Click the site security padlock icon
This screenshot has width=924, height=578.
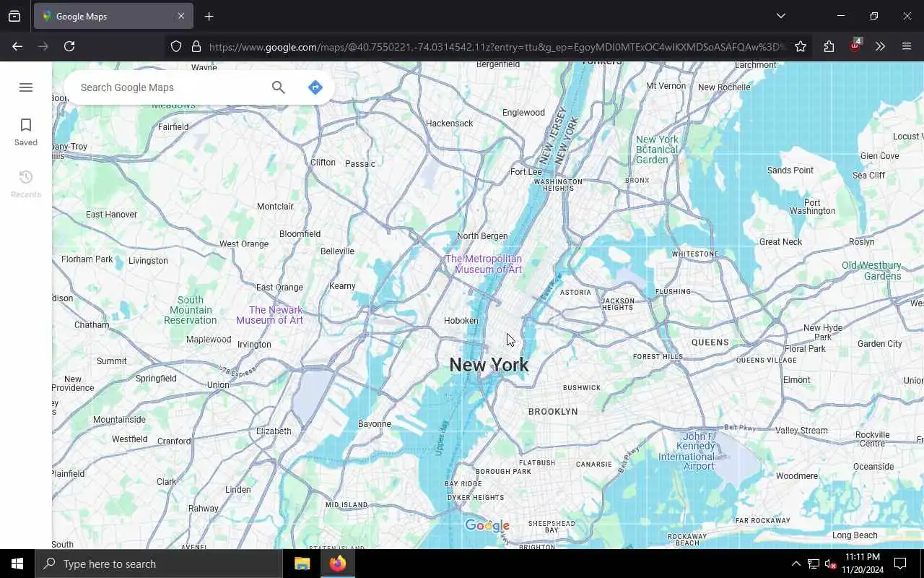pos(196,46)
